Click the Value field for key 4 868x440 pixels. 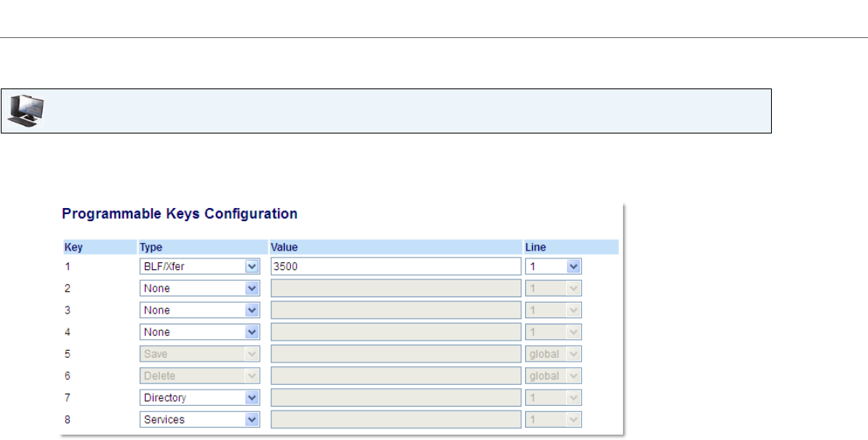point(396,332)
